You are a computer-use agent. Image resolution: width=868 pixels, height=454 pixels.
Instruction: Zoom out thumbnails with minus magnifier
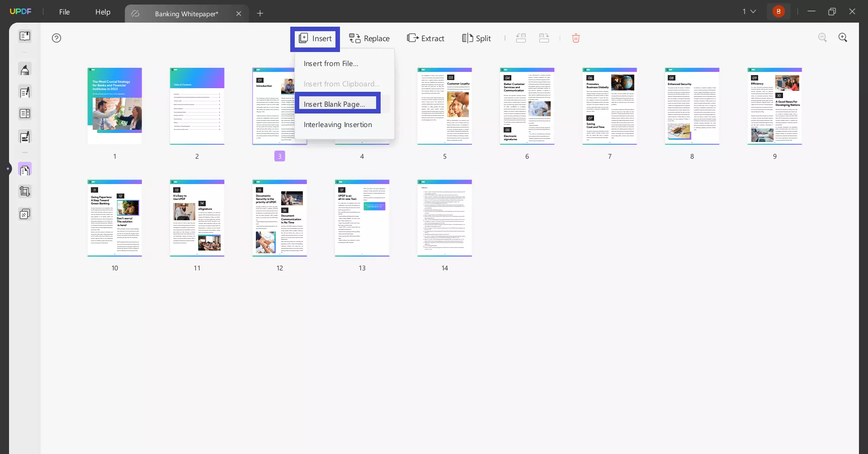pyautogui.click(x=822, y=38)
